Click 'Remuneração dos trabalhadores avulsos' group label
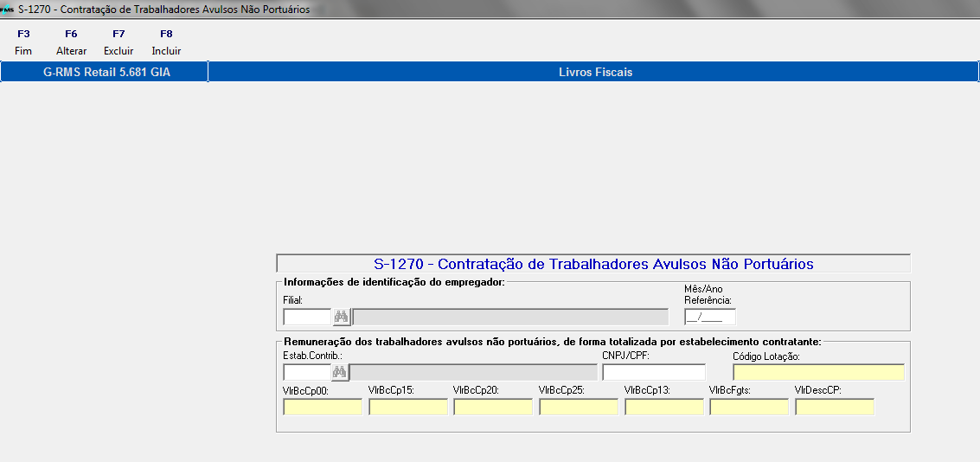980x462 pixels. point(553,342)
